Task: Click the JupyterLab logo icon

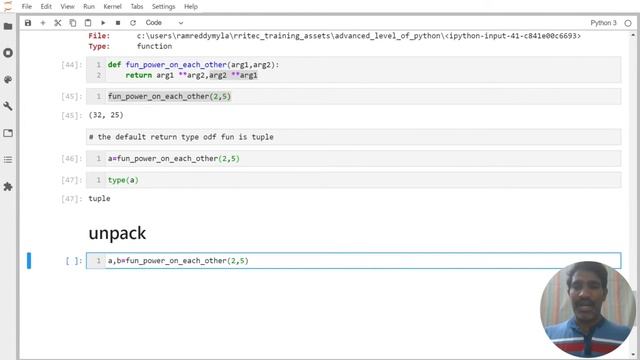Action: 8,7
